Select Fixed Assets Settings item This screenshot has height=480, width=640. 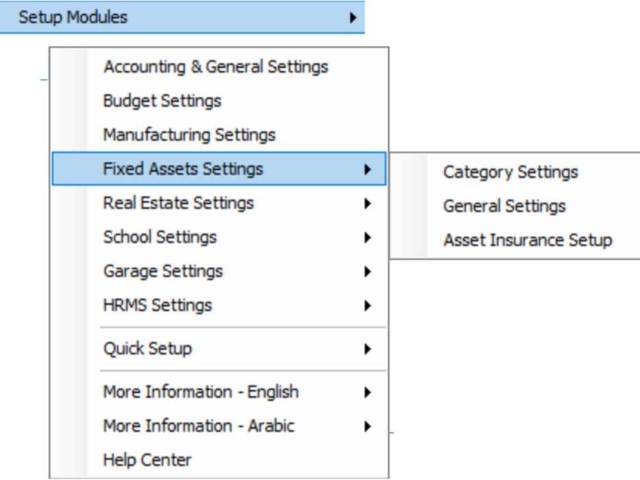click(x=219, y=169)
